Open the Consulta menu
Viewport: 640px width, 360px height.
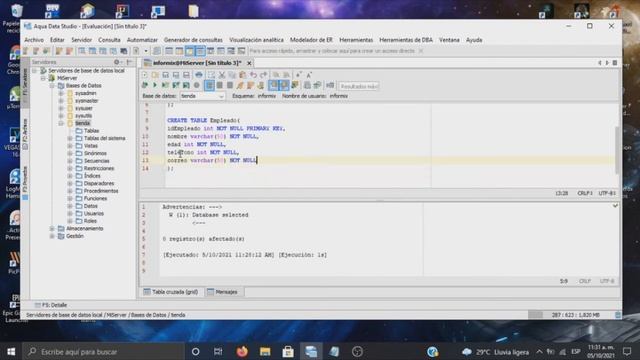point(109,40)
